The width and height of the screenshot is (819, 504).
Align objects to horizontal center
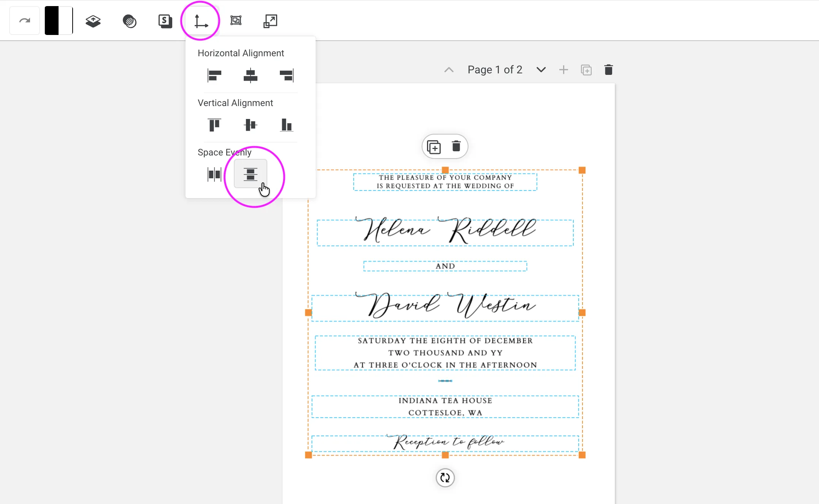pos(250,75)
